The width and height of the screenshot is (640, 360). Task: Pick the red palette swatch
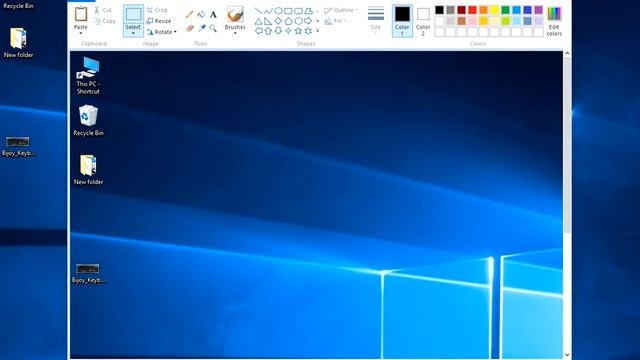[x=472, y=10]
